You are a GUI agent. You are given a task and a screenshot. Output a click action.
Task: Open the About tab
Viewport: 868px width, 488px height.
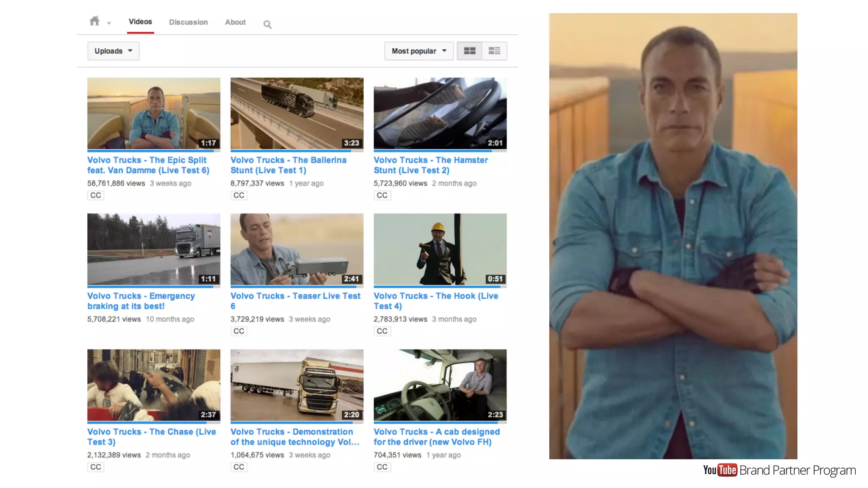coord(235,22)
